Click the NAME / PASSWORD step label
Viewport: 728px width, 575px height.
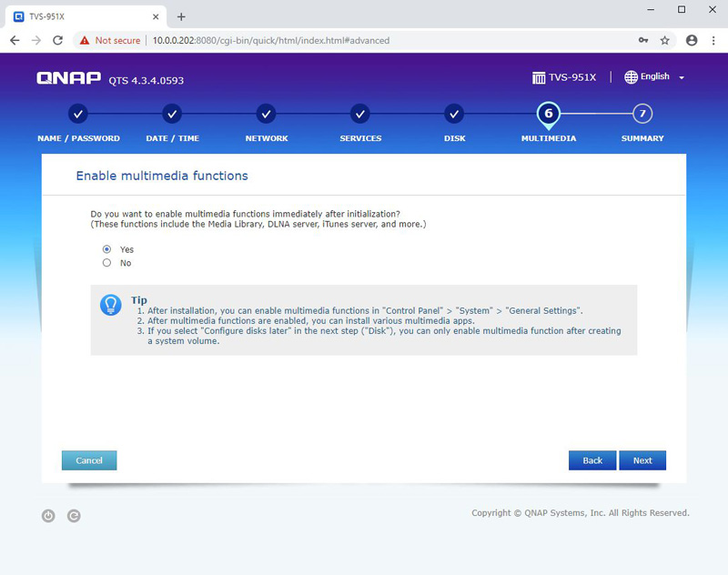tap(78, 138)
